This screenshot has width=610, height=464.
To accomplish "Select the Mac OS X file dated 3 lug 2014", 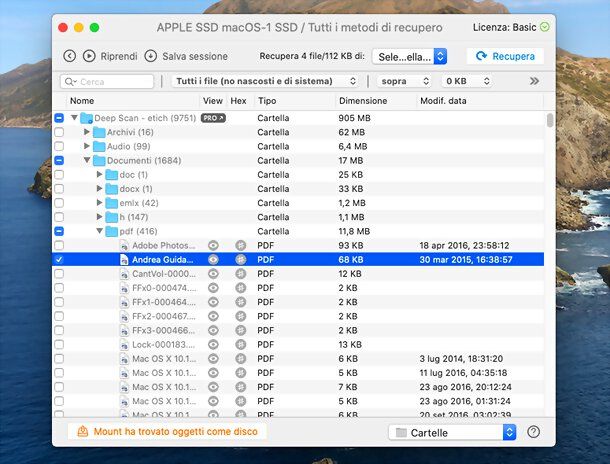I will (x=298, y=359).
